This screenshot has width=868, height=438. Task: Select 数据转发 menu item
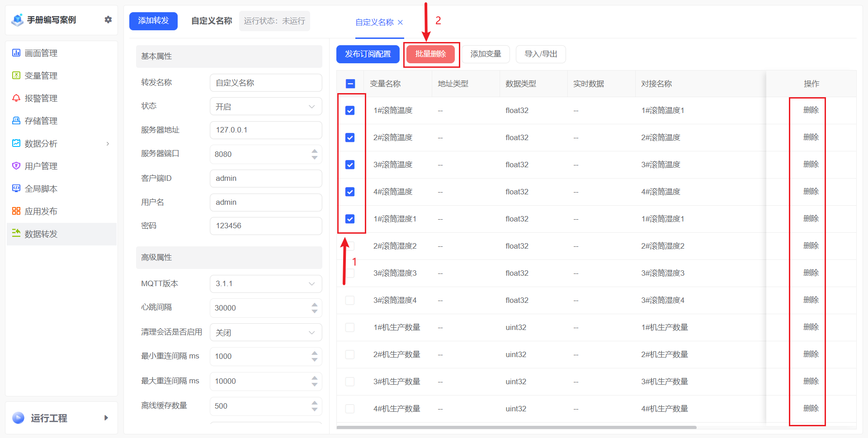(x=42, y=234)
